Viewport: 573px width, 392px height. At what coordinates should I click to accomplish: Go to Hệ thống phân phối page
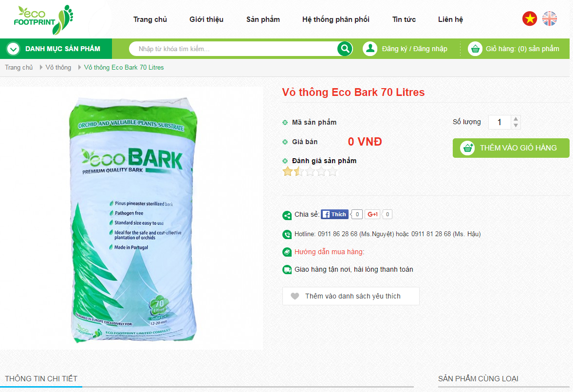(x=335, y=19)
